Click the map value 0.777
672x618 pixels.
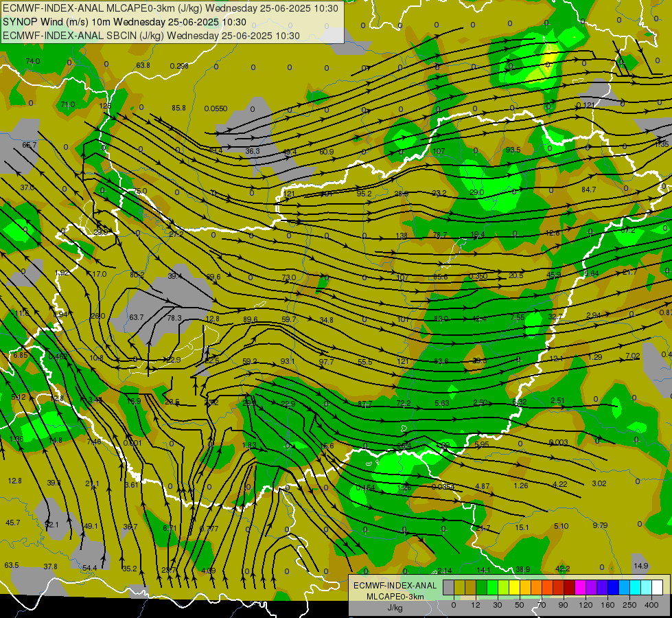[209, 529]
